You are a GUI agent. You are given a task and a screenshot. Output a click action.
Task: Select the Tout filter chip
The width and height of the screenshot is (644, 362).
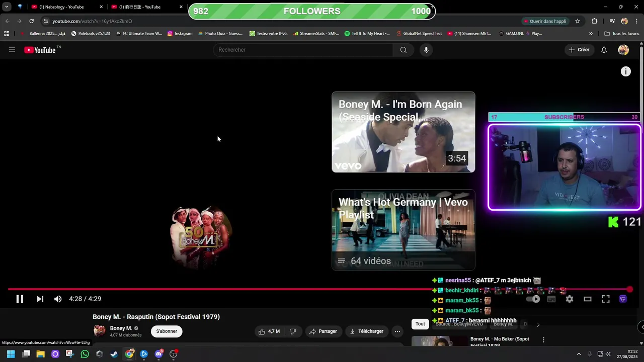point(420,324)
